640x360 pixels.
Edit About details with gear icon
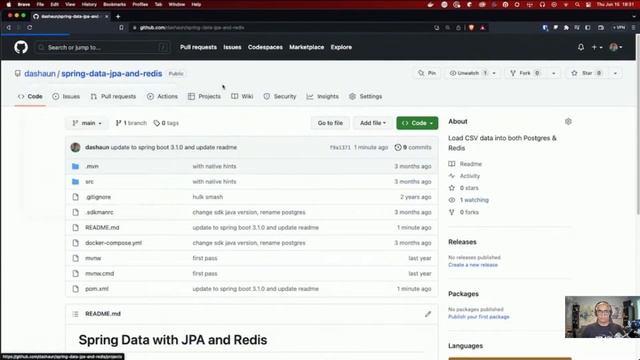pos(568,121)
